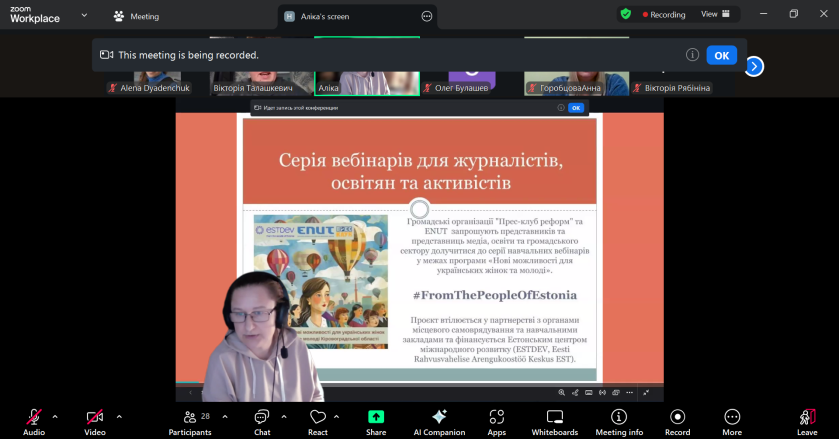Open Whiteboards

(555, 422)
